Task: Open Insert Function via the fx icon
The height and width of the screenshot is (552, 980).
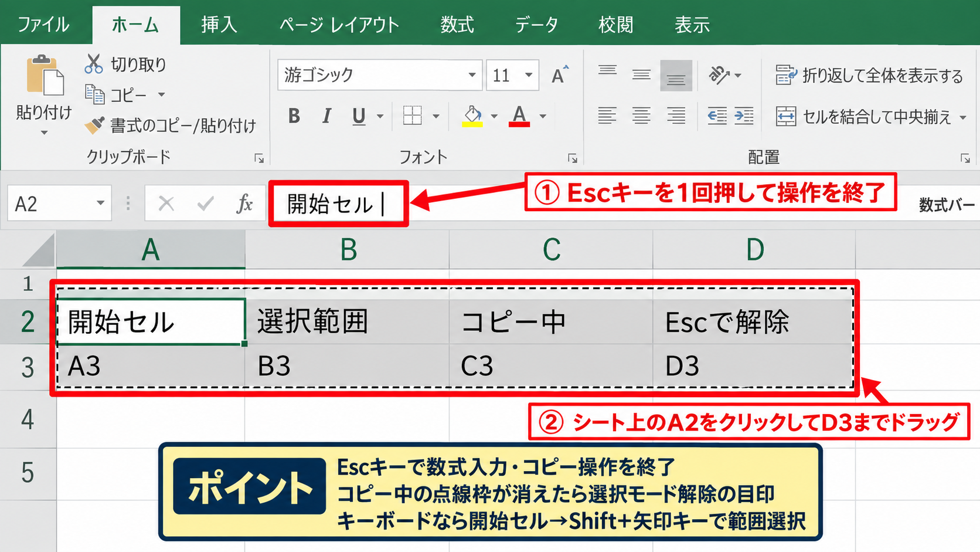Action: [244, 204]
